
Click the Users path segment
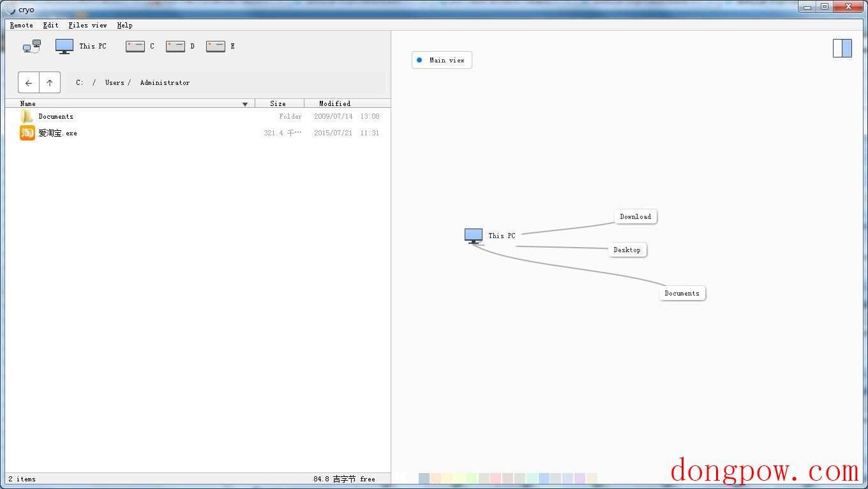point(115,82)
